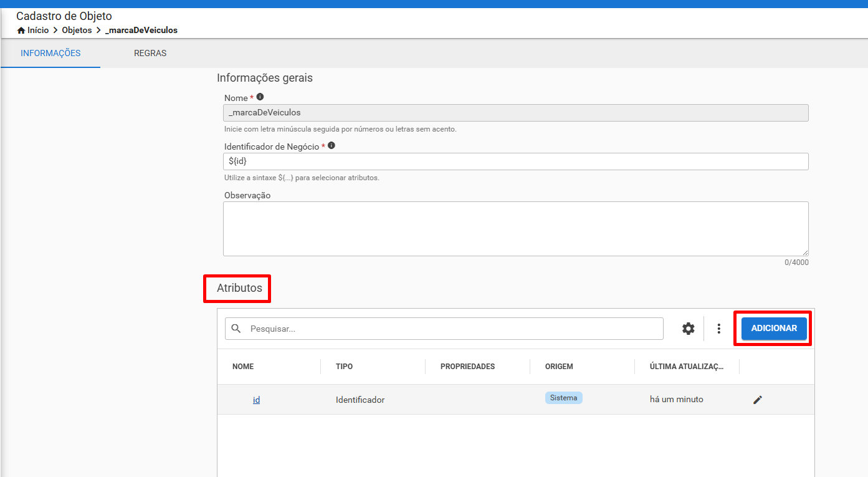Click the home icon in breadcrumb
The image size is (868, 477).
point(21,30)
